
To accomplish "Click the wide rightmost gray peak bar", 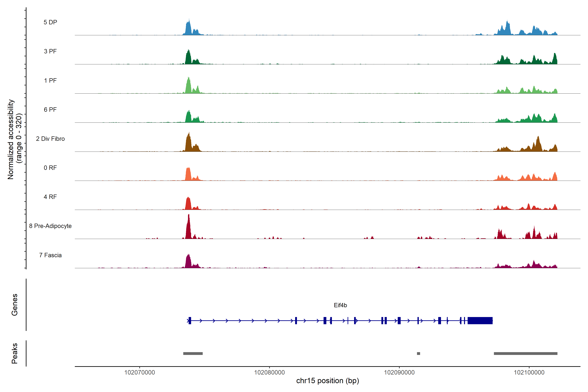I will pos(525,353).
